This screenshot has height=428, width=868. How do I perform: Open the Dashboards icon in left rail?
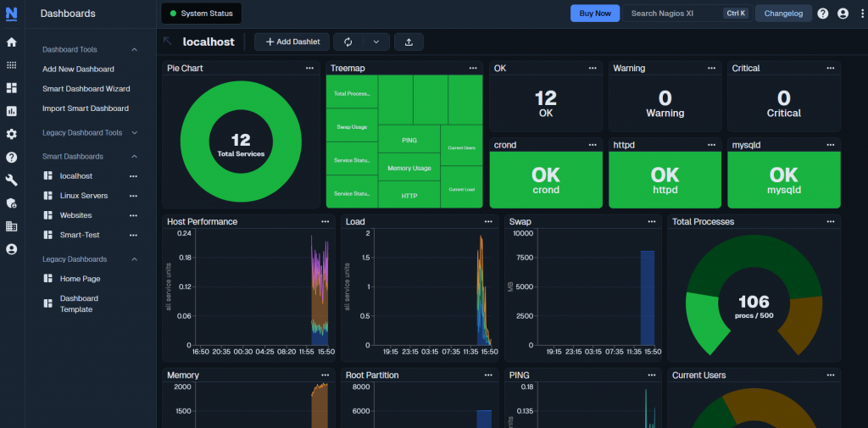11,87
